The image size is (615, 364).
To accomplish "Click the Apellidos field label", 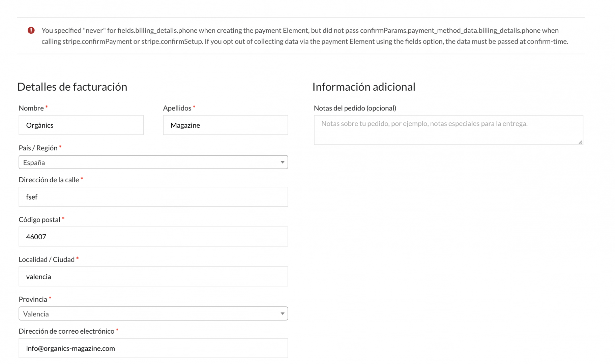I will (x=177, y=108).
